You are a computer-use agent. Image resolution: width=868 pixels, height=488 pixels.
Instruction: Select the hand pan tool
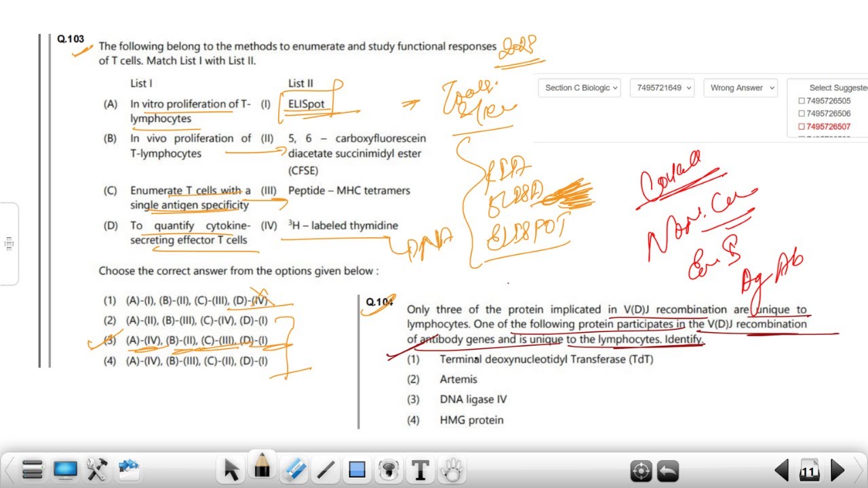click(x=452, y=469)
